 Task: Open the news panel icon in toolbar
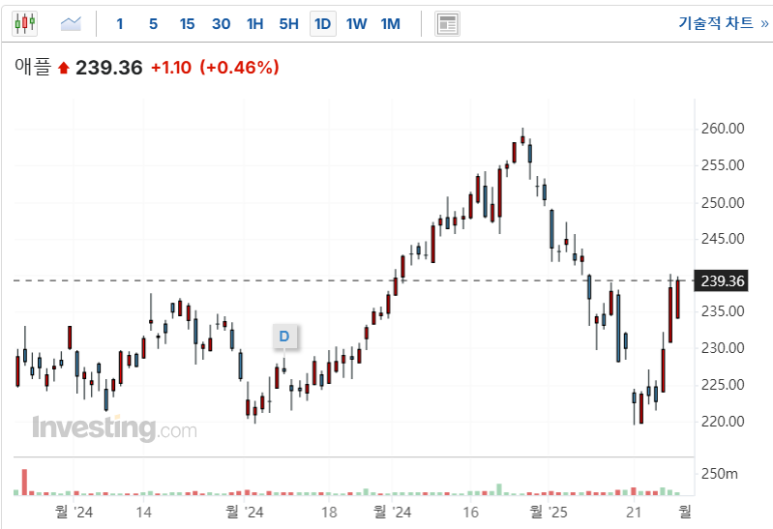(447, 24)
